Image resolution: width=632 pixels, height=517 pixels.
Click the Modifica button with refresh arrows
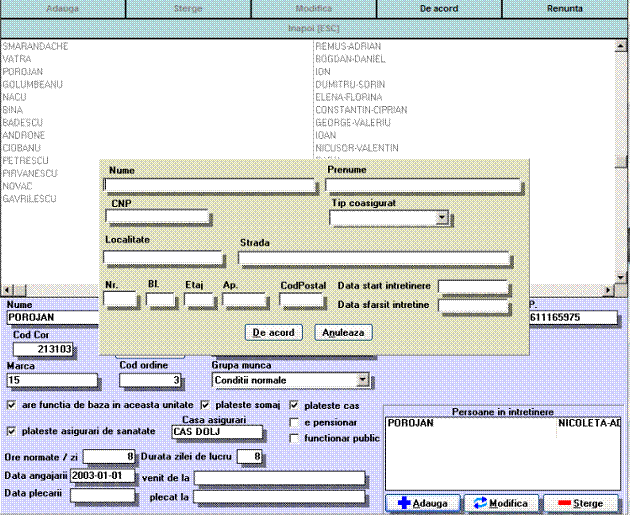pyautogui.click(x=505, y=503)
